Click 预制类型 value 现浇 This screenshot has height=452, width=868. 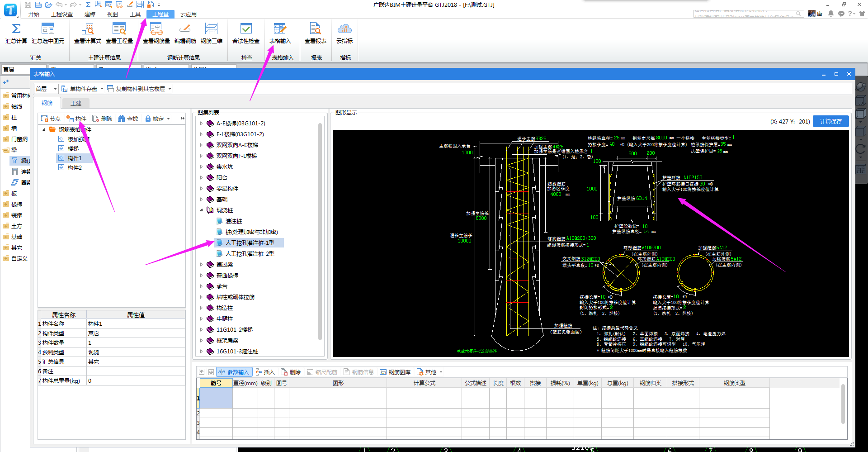pyautogui.click(x=136, y=352)
